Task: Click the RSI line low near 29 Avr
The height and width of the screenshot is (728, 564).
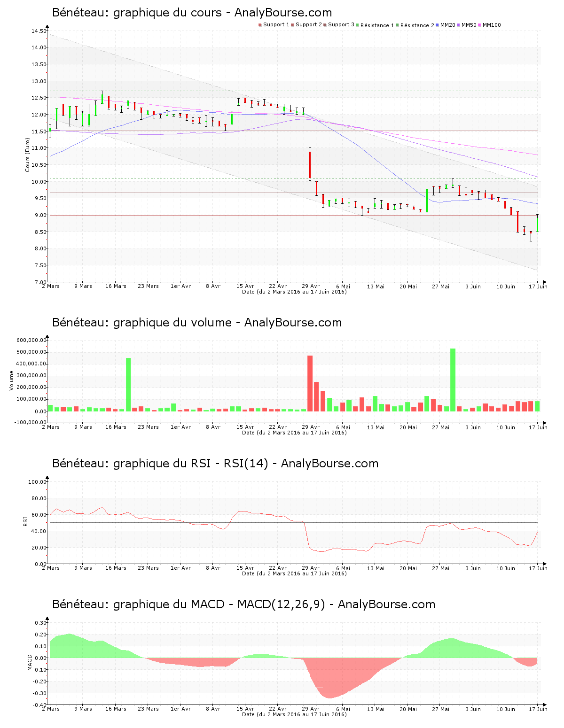Action: [321, 551]
